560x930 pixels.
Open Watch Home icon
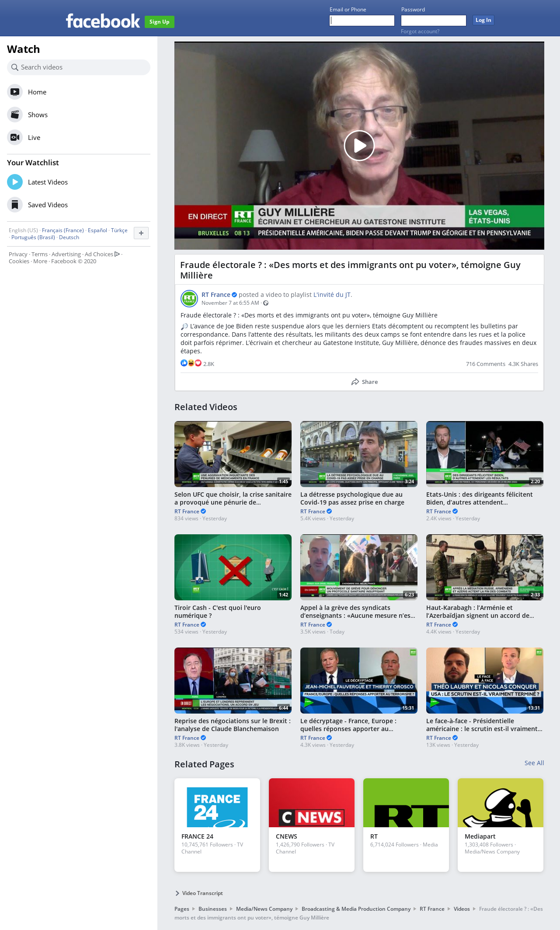[15, 92]
